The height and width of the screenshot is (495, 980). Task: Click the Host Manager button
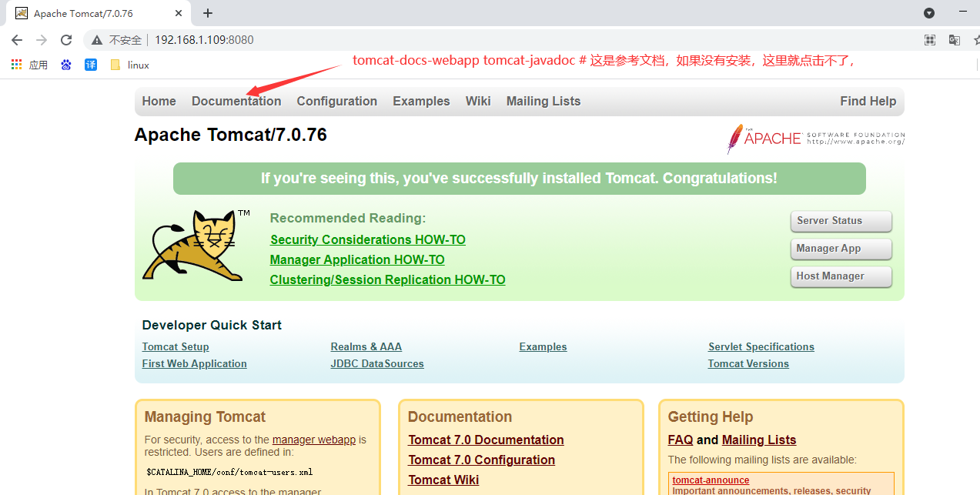(x=841, y=276)
